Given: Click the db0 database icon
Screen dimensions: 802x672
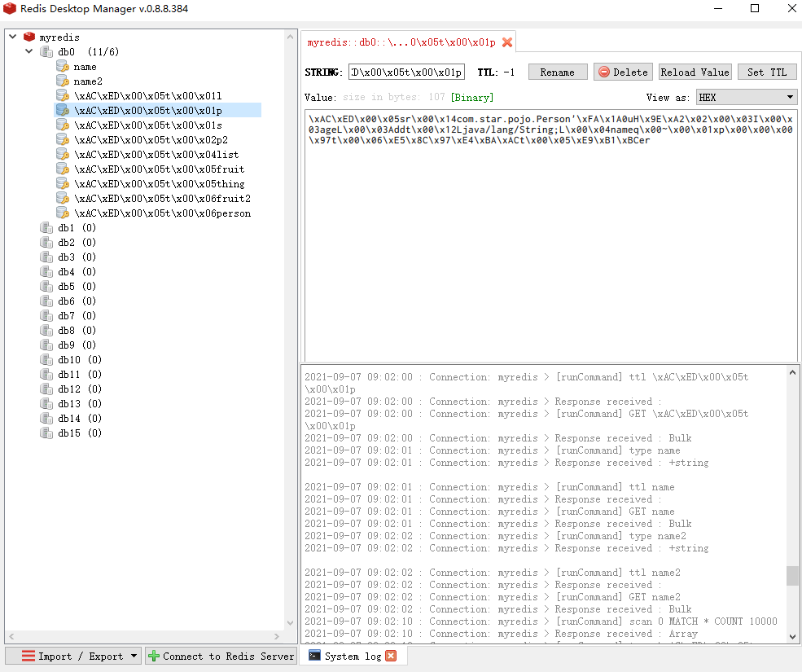Looking at the screenshot, I should point(47,52).
